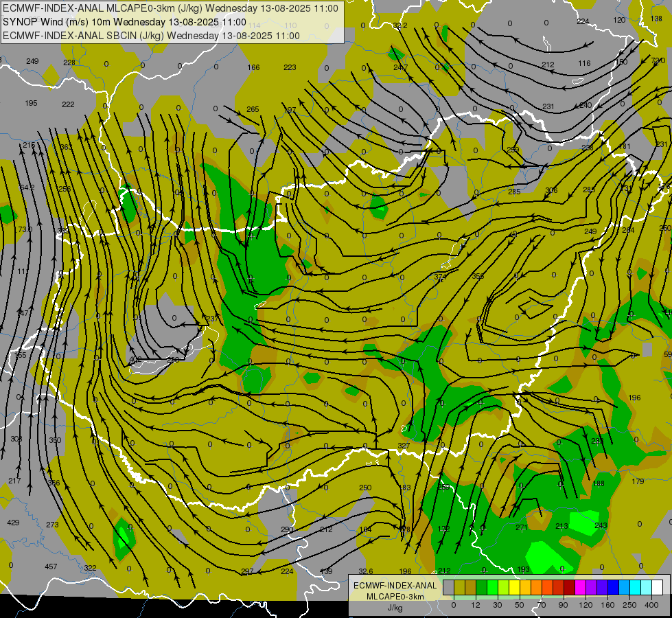Click the map value 366
672x618 pixels.
(x=54, y=483)
